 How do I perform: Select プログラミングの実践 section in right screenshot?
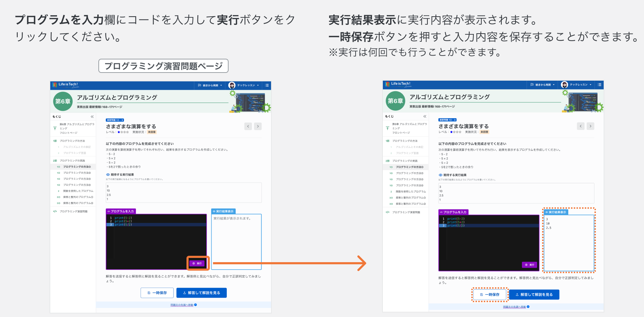tap(405, 161)
